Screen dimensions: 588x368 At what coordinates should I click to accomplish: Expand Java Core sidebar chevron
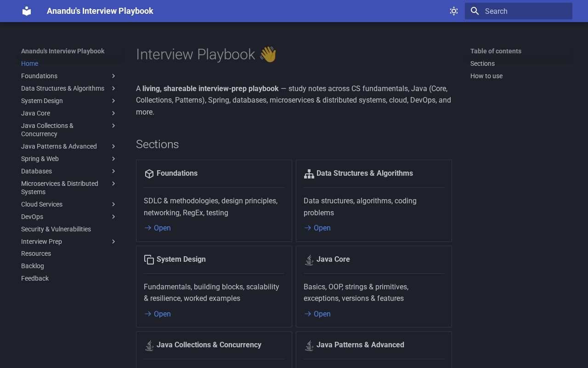point(113,113)
